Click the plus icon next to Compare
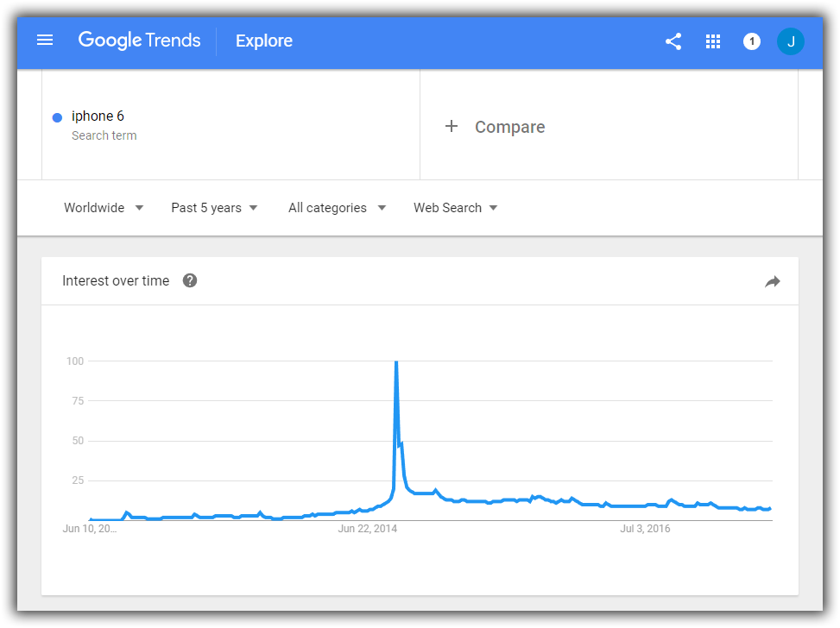The image size is (840, 628). coord(452,126)
